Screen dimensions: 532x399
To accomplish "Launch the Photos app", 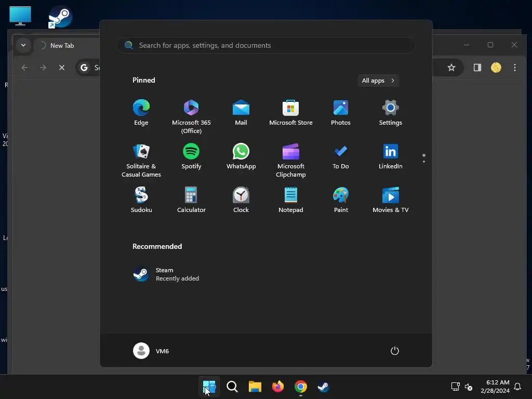I will pyautogui.click(x=341, y=113).
